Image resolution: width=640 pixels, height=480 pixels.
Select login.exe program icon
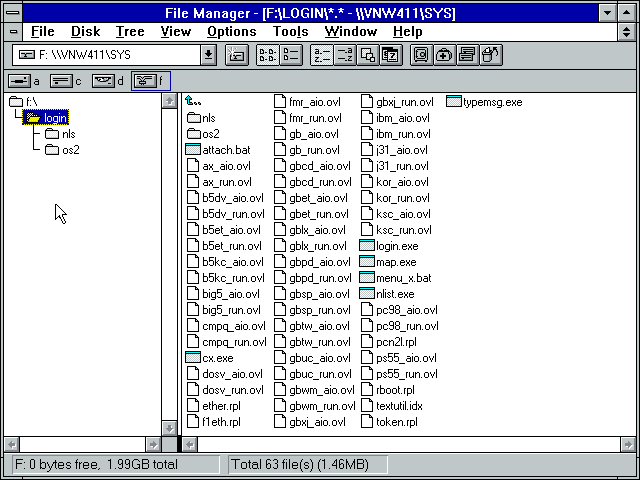point(367,245)
